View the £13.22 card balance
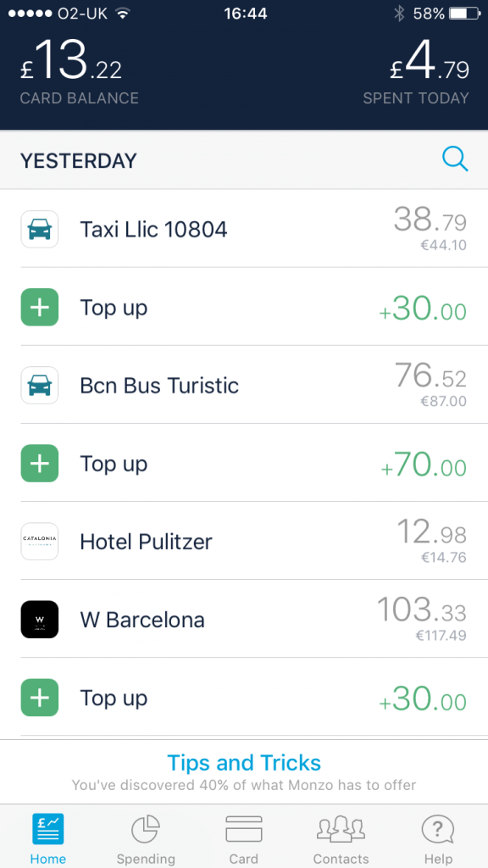Image resolution: width=488 pixels, height=868 pixels. pyautogui.click(x=79, y=70)
